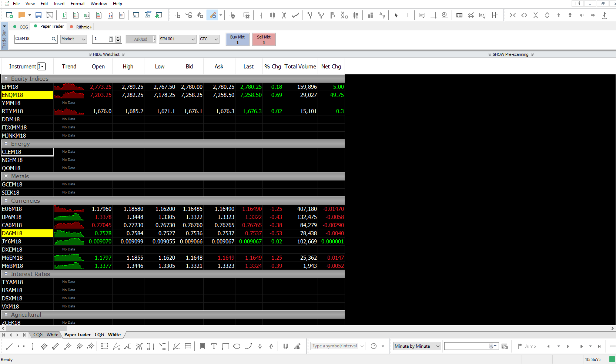Collapse the Equity Indices group
The height and width of the screenshot is (364, 616).
6,78
